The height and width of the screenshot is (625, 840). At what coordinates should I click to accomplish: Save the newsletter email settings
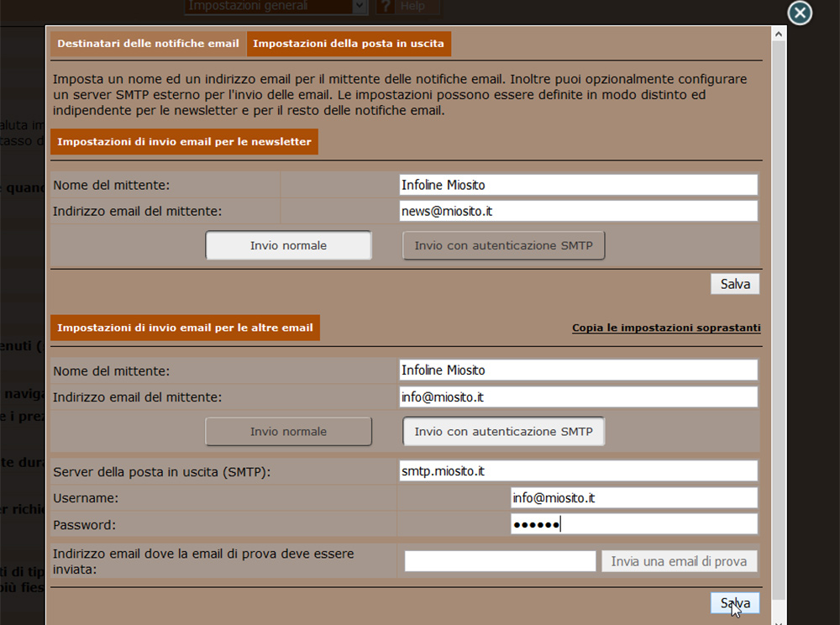[735, 284]
